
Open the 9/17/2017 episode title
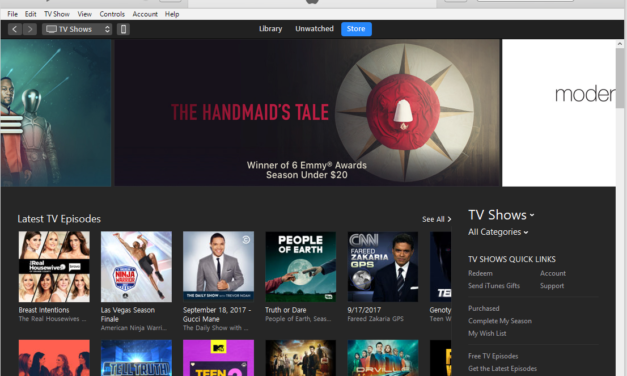[364, 310]
